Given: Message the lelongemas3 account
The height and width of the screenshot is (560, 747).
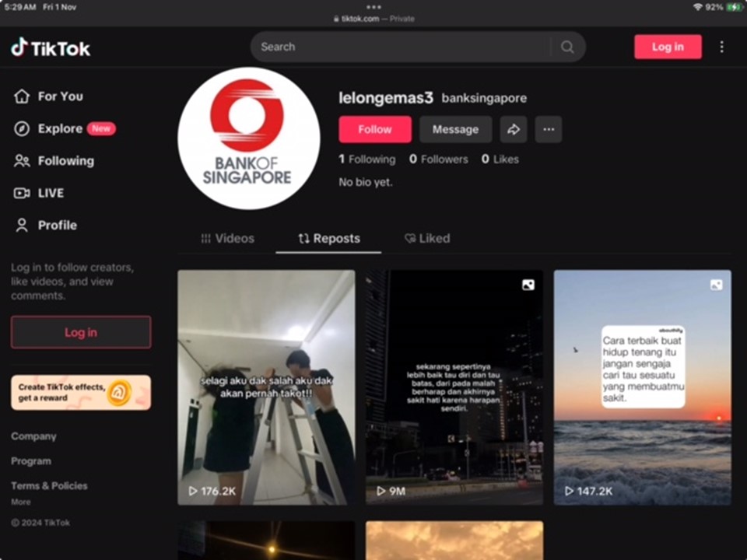Looking at the screenshot, I should [455, 129].
